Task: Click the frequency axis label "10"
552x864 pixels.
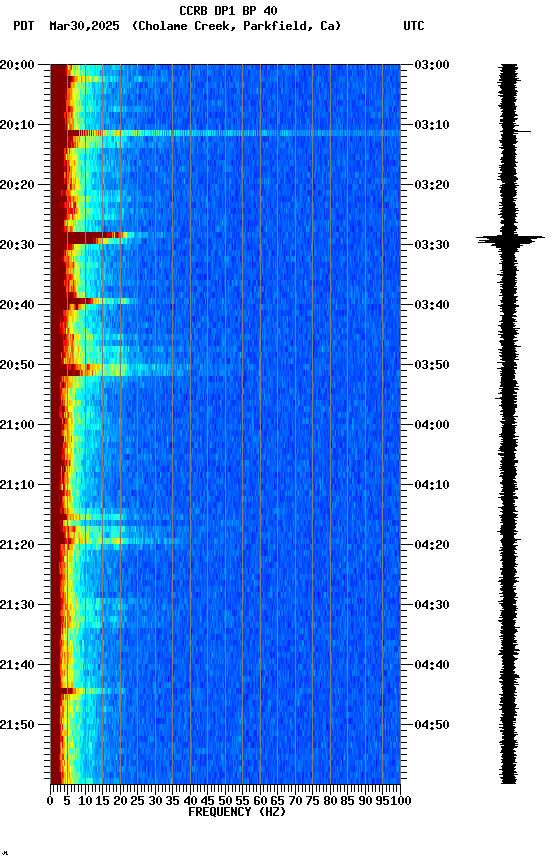Action: pos(85,801)
